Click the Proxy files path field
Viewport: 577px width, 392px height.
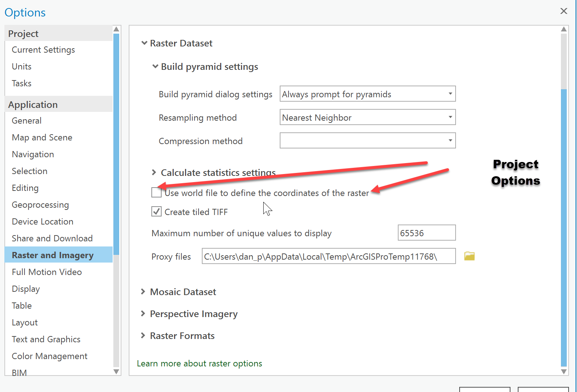[x=328, y=256]
